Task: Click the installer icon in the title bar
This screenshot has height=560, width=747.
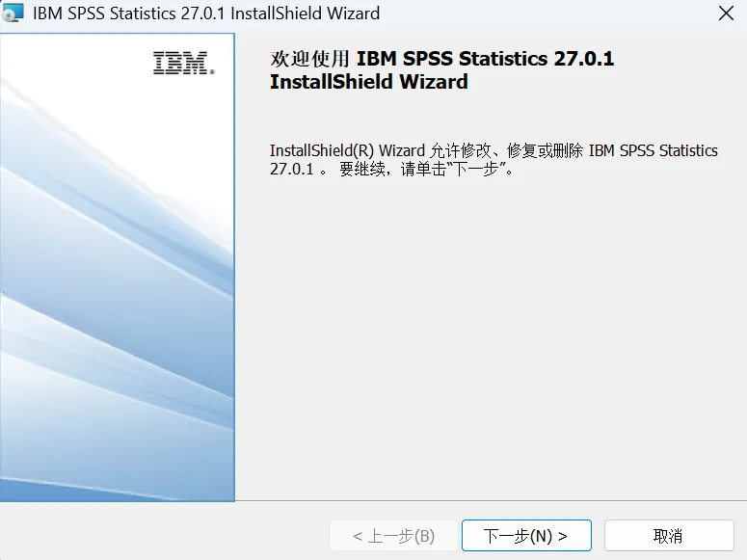Action: pyautogui.click(x=13, y=13)
